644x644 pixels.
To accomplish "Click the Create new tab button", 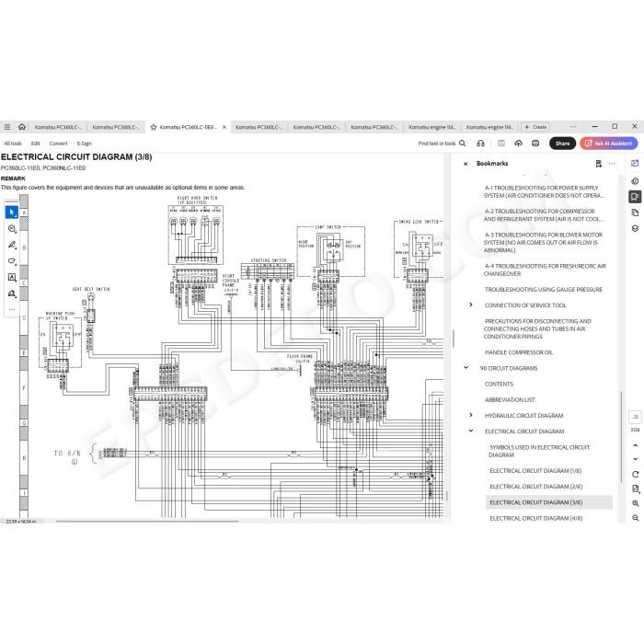I will coord(535,127).
